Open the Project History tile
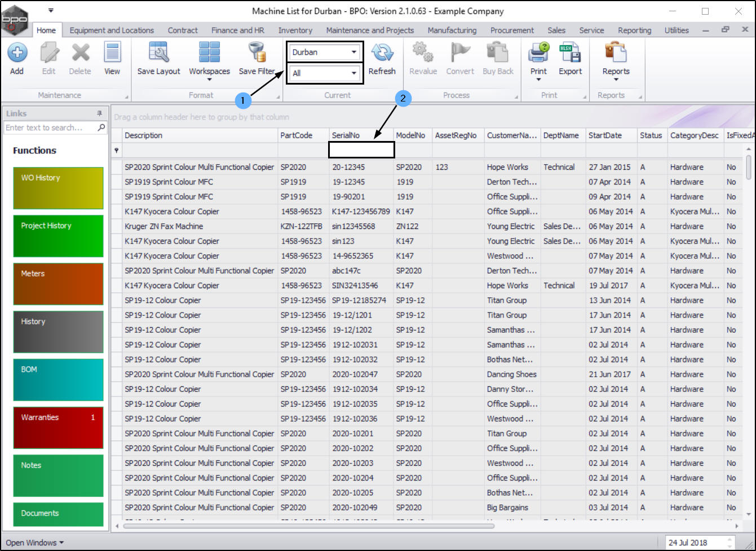 tap(58, 236)
